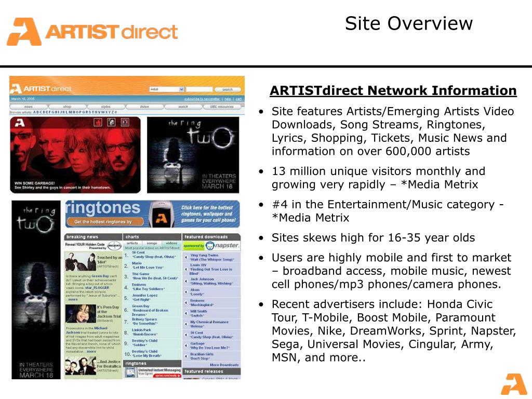Play the Jack Johnson download arrow
532x399 pixels.
[x=186, y=281]
